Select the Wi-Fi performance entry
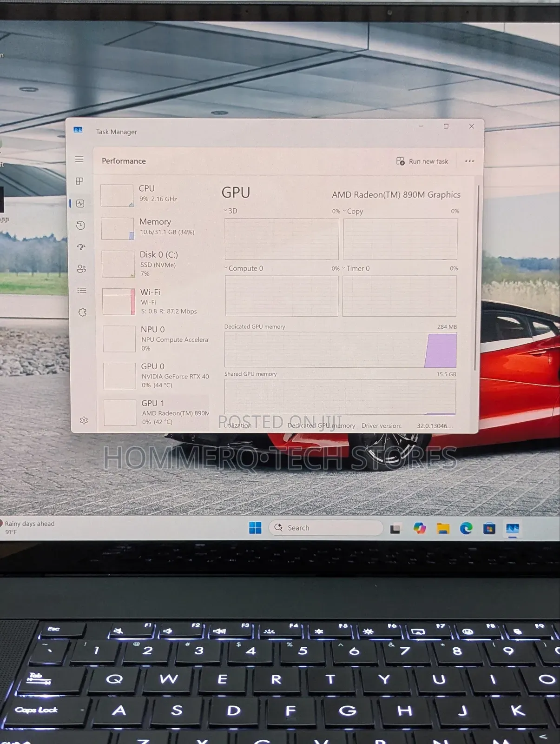This screenshot has width=560, height=744. 156,301
